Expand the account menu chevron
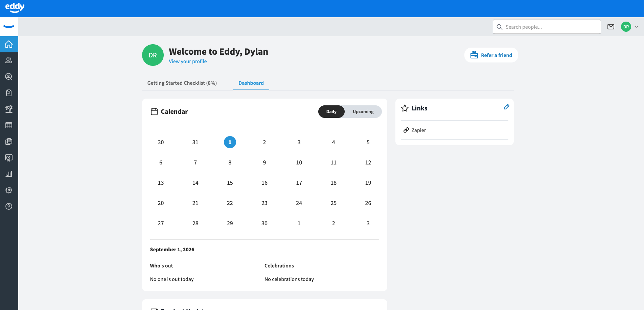This screenshot has height=310, width=644. 637,27
